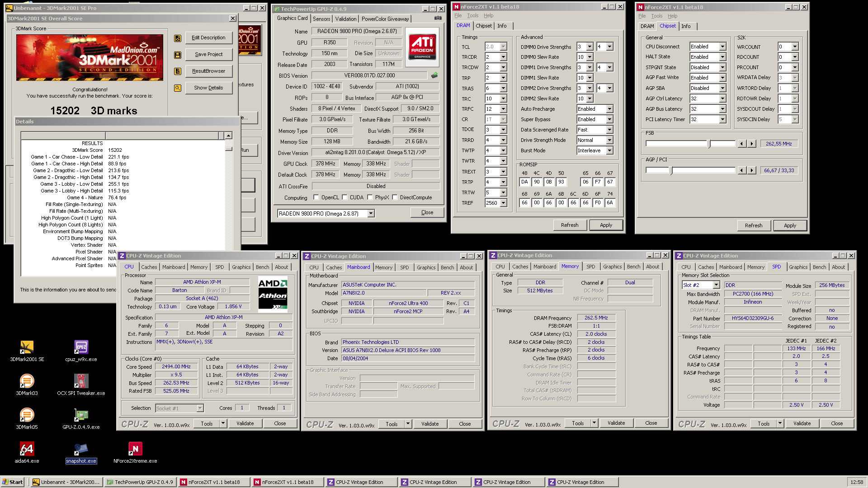Open the cpuz_w9x.exe desktop icon
This screenshot has height=488, width=868.
[81, 347]
